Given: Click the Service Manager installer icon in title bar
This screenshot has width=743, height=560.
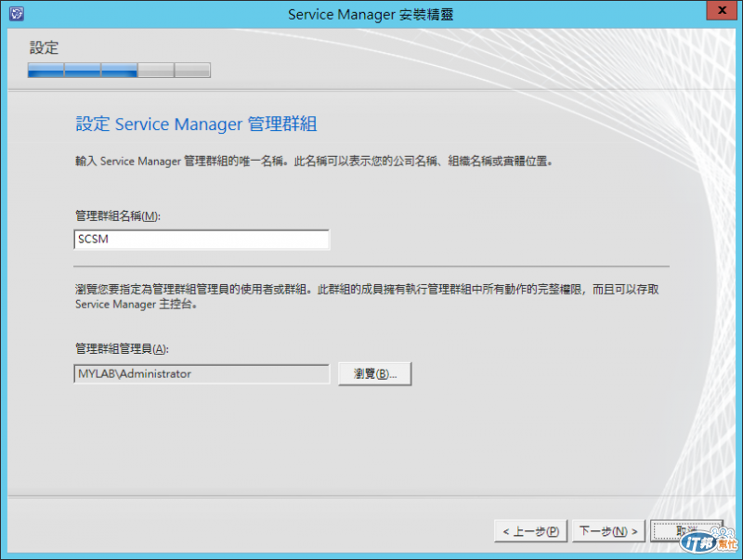Looking at the screenshot, I should 17,14.
